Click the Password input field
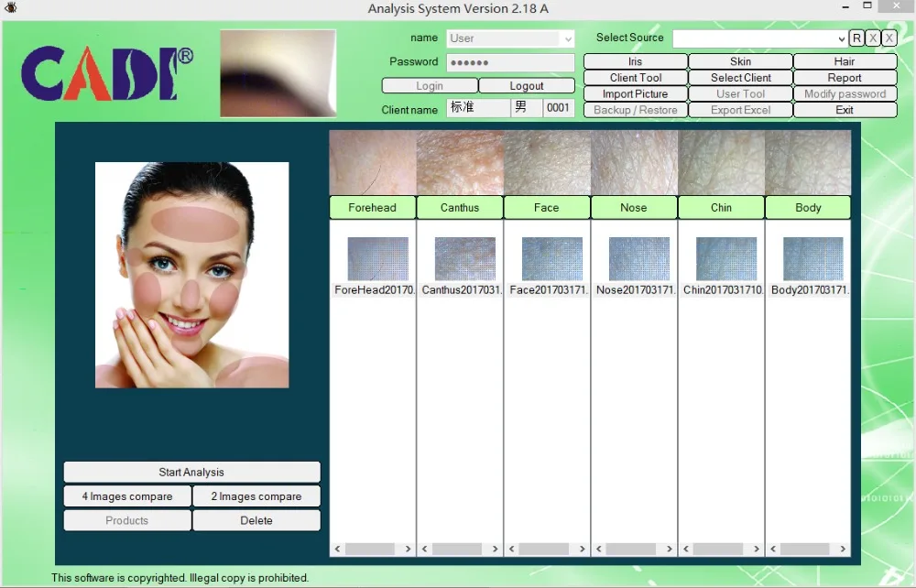This screenshot has height=588, width=916. (510, 62)
